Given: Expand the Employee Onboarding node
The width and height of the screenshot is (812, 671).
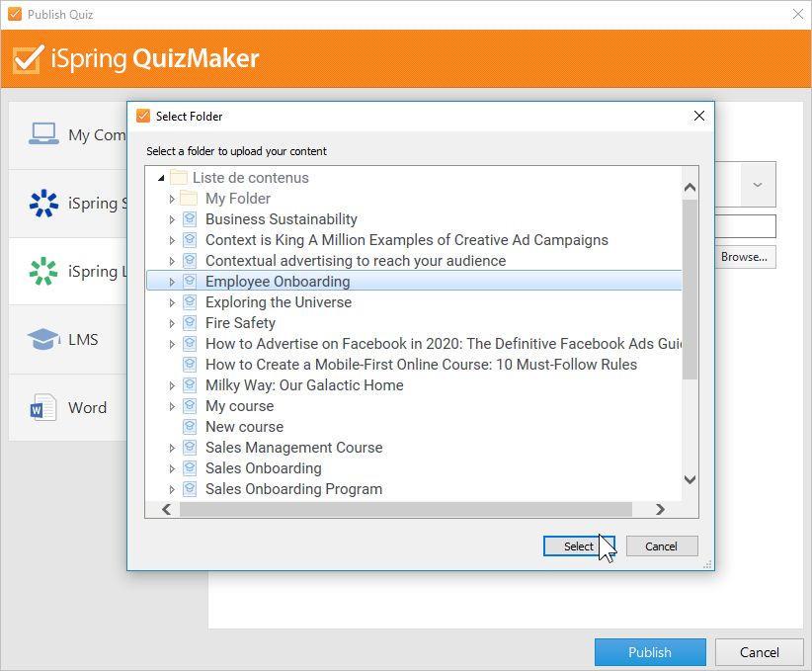Looking at the screenshot, I should 172,282.
